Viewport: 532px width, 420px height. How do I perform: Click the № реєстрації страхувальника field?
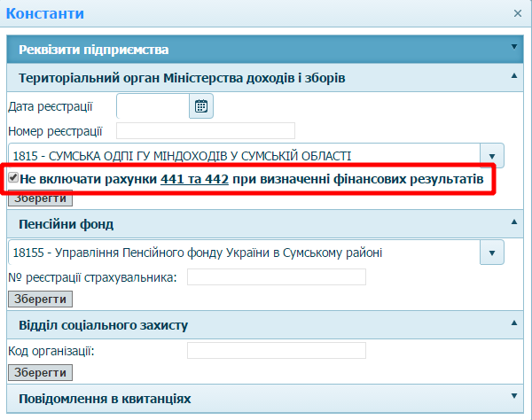click(276, 277)
